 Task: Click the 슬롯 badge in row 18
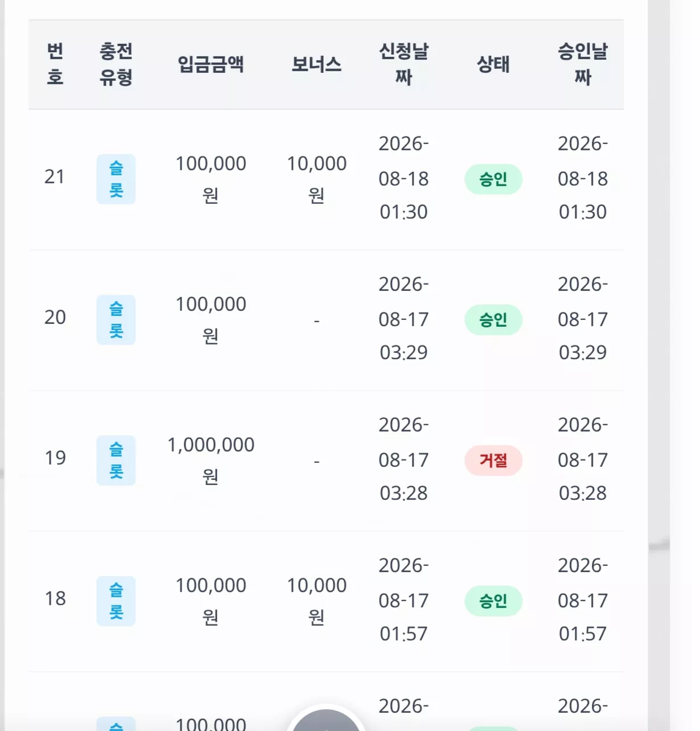click(116, 601)
